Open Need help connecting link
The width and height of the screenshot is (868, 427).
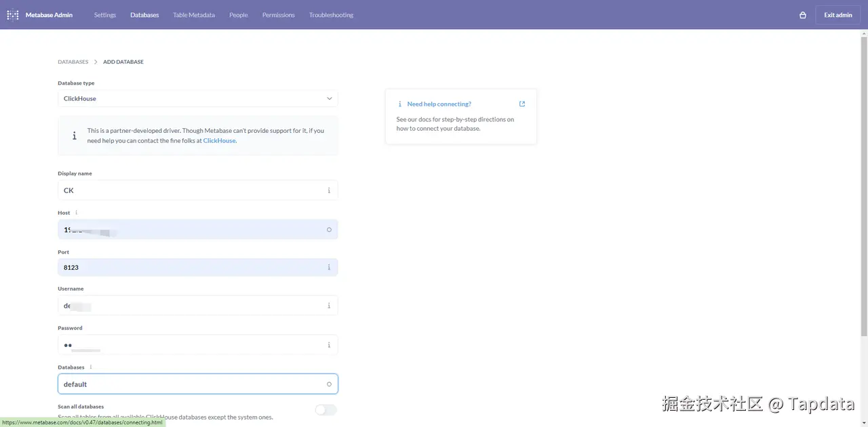(439, 104)
